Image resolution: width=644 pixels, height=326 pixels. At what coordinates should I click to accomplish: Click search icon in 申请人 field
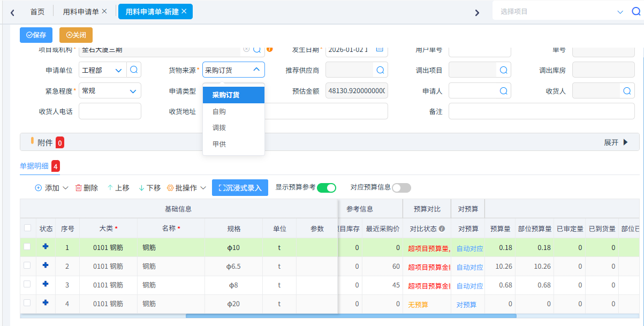point(503,91)
